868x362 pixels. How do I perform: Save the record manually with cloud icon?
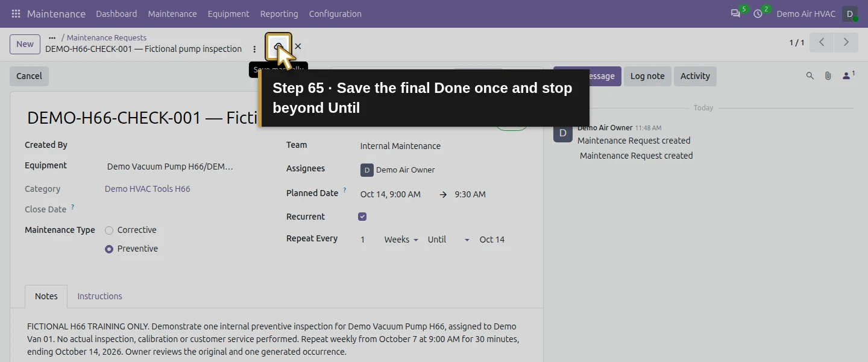[278, 46]
